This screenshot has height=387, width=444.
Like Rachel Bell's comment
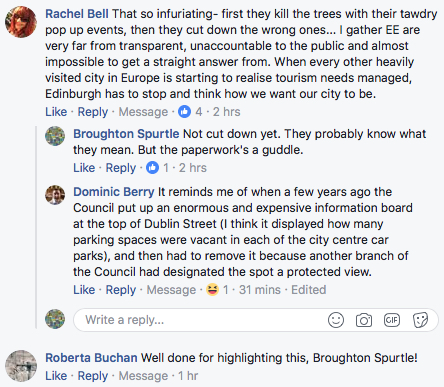point(56,112)
